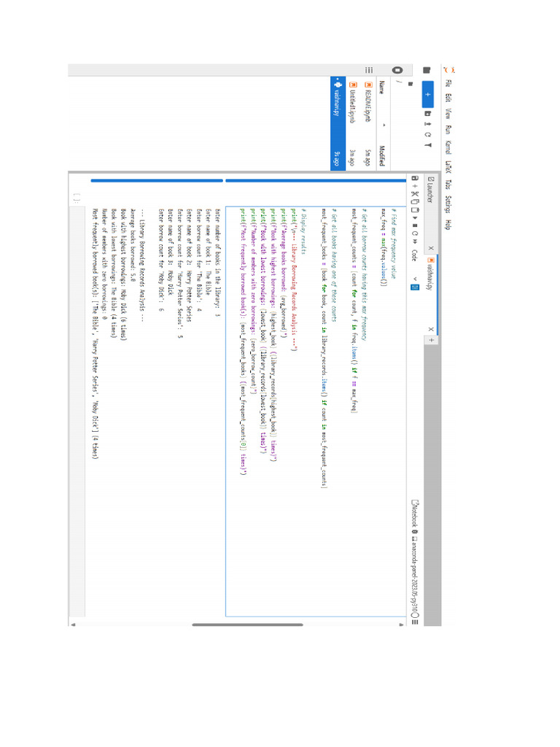The height and width of the screenshot is (747, 560).
Task: Click the Copy cell toolbar icon
Action: coord(414,201)
